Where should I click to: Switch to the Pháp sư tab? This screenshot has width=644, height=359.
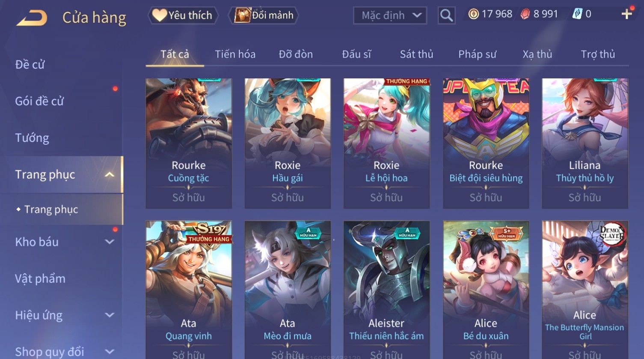click(x=477, y=54)
